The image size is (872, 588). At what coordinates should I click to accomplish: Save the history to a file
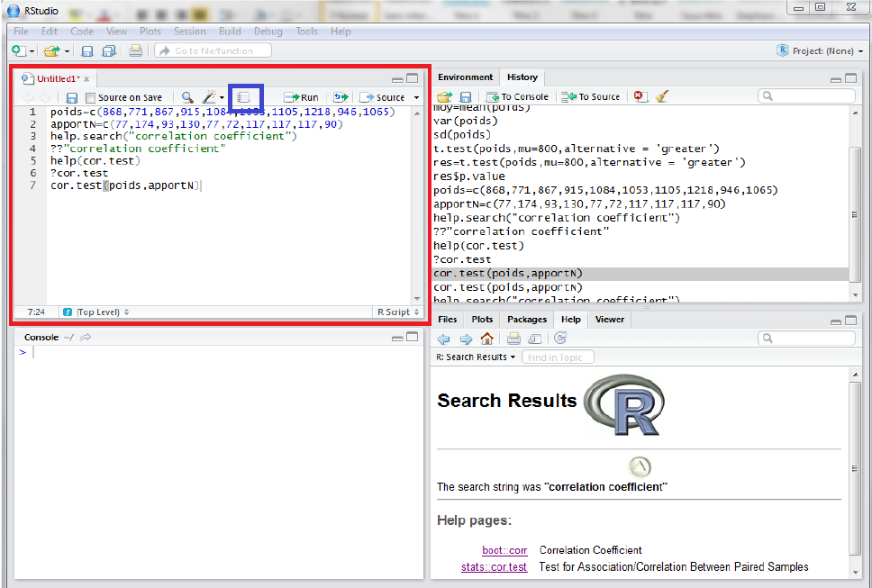(466, 96)
